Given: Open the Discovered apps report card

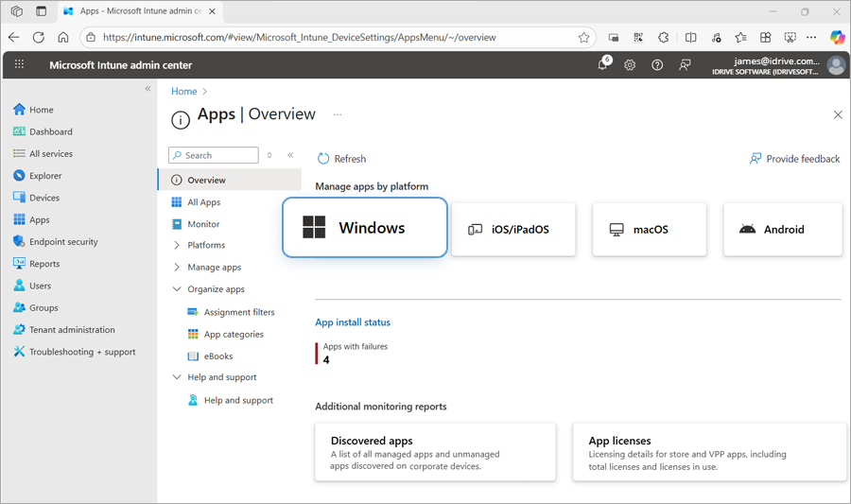Looking at the screenshot, I should pos(435,452).
